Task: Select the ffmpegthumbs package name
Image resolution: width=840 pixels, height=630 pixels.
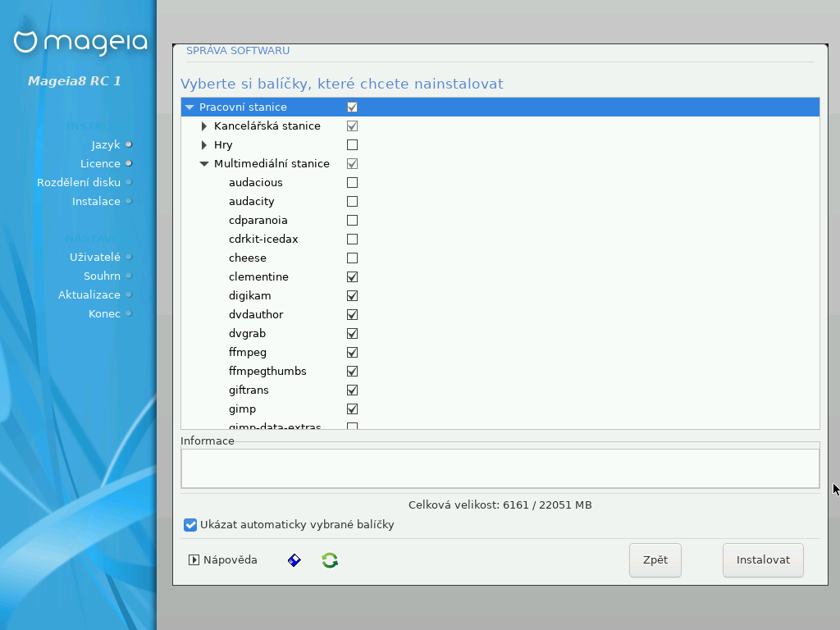Action: tap(267, 372)
